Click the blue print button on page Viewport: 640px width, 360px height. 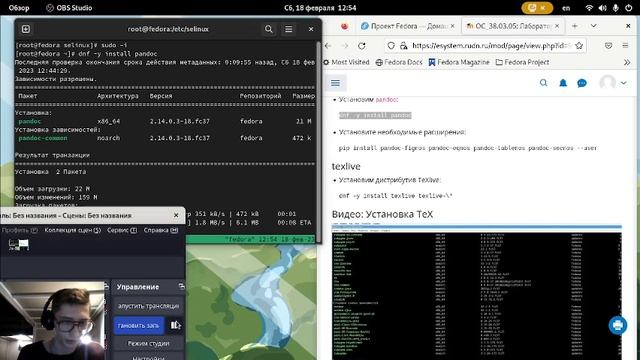(x=618, y=325)
